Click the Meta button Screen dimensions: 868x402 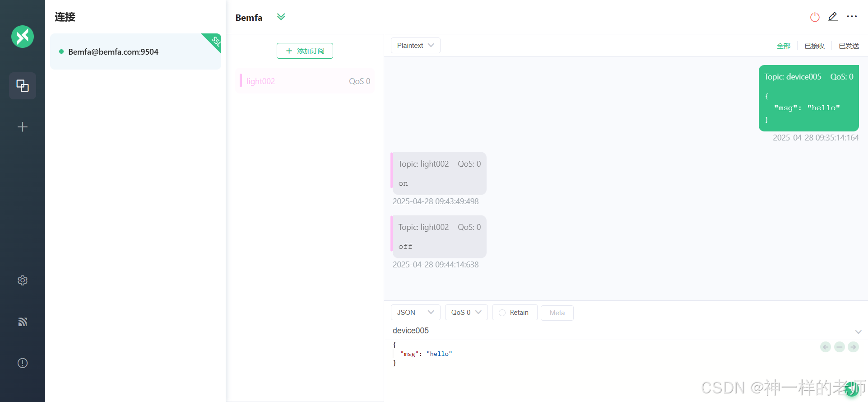[557, 313]
